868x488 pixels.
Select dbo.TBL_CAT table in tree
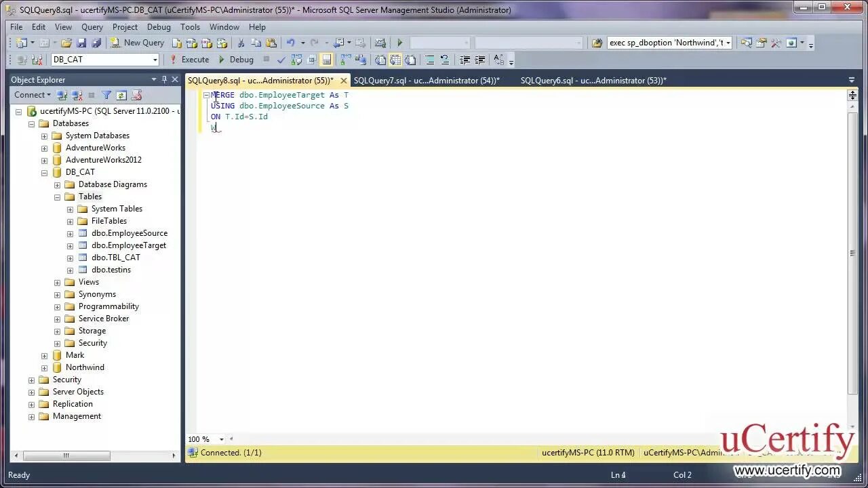116,258
